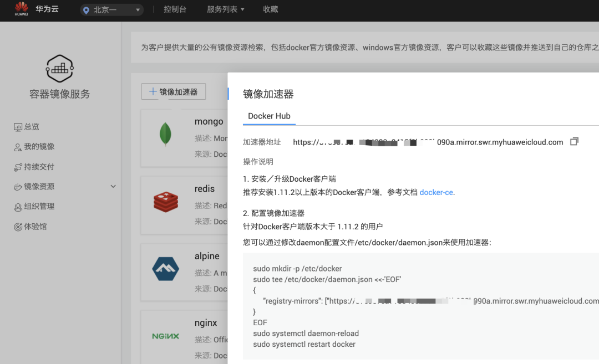Open 持续交付 continuous delivery
Screen dimensions: 599x364
[39, 167]
